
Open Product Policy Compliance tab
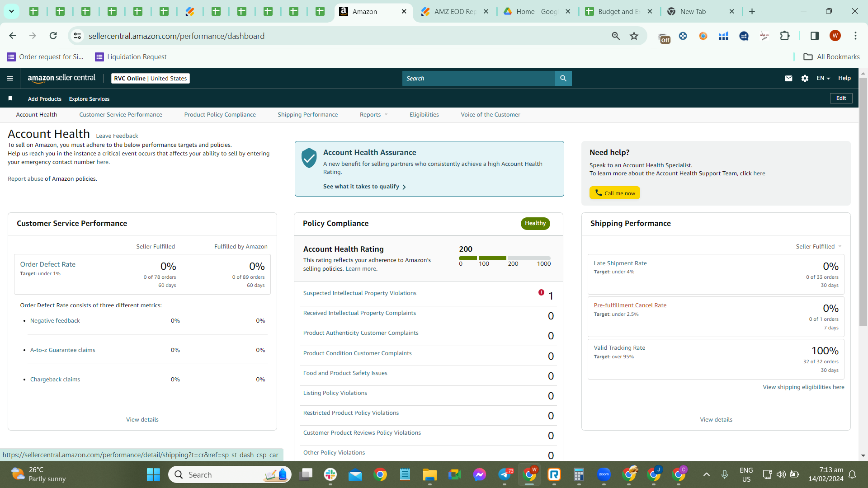(x=220, y=115)
